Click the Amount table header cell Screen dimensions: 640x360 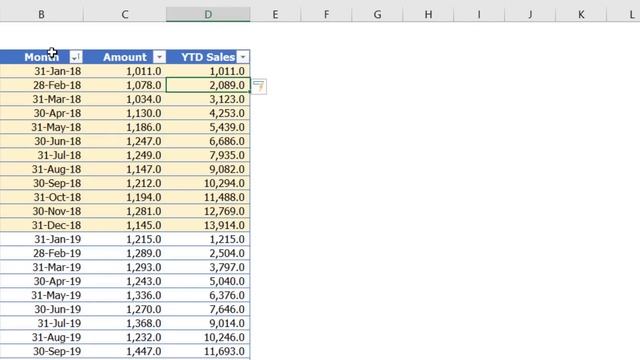(124, 57)
